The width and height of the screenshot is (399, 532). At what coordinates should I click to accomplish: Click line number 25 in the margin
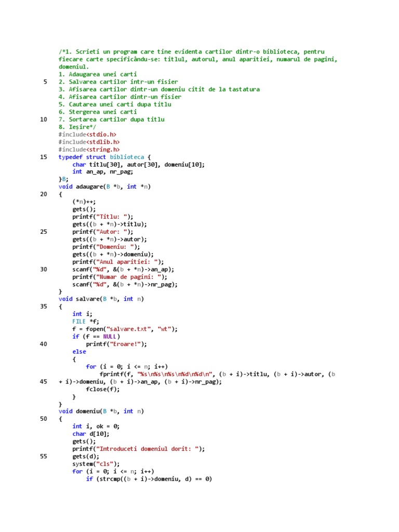click(44, 232)
